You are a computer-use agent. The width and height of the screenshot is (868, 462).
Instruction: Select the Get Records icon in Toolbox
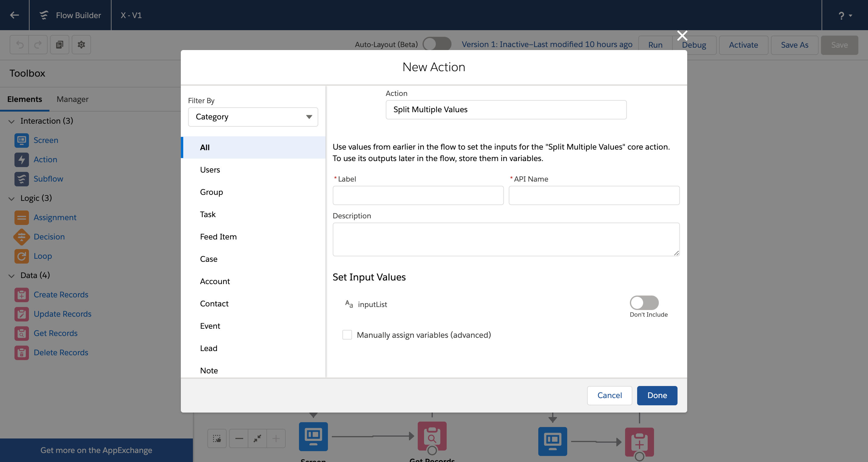click(x=22, y=333)
